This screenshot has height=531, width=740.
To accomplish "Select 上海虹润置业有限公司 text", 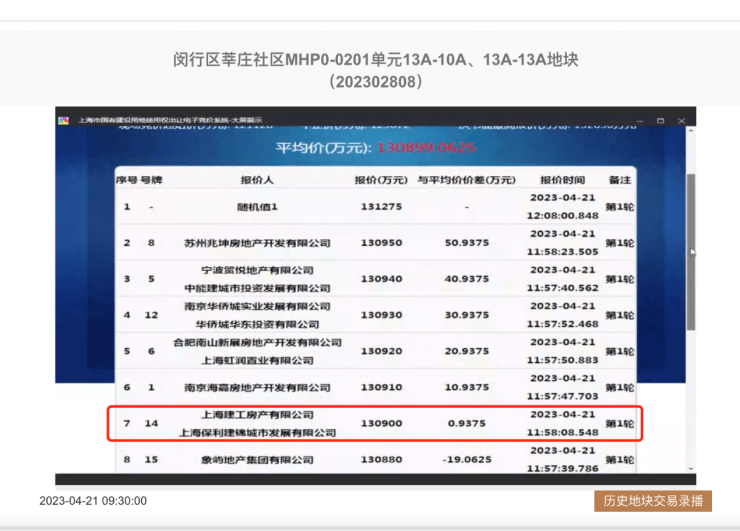I will 257,360.
